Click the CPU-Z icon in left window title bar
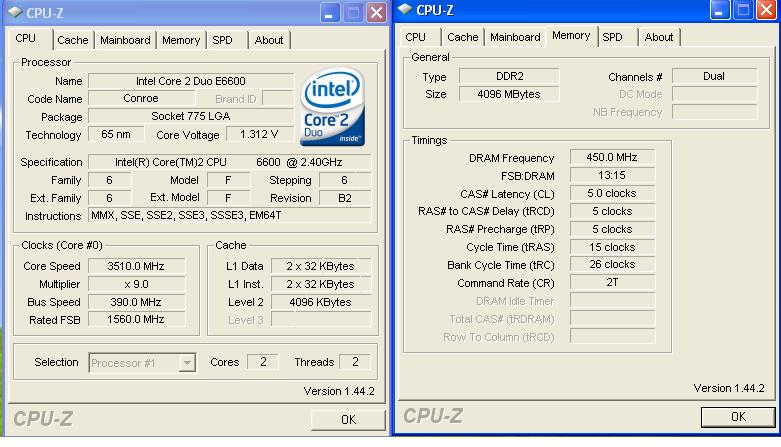Viewport: 781px width, 447px height. [15, 12]
